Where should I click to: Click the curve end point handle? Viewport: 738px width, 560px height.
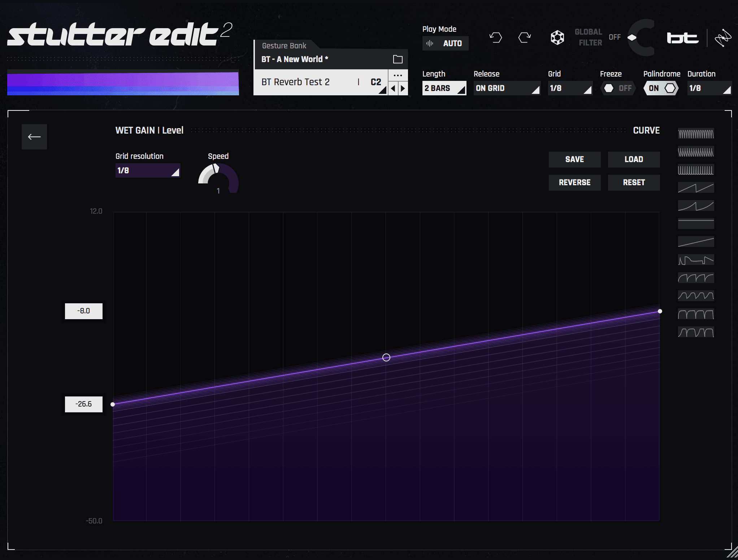pos(660,311)
